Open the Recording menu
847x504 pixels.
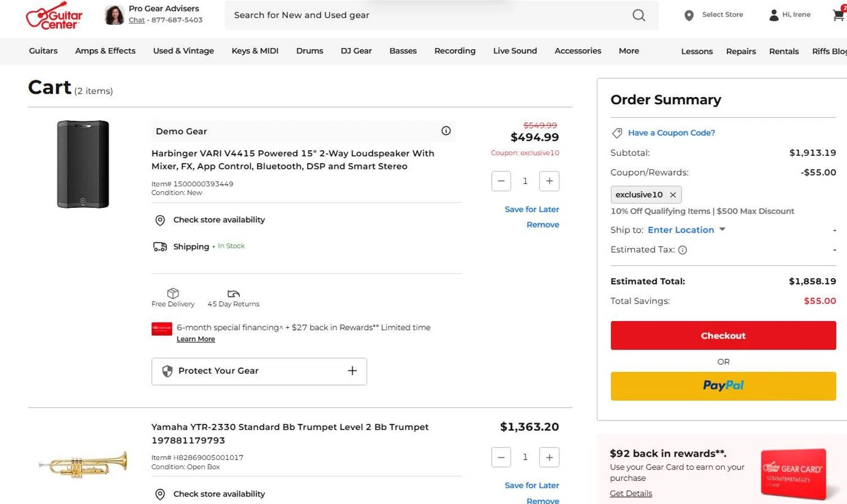pos(455,51)
